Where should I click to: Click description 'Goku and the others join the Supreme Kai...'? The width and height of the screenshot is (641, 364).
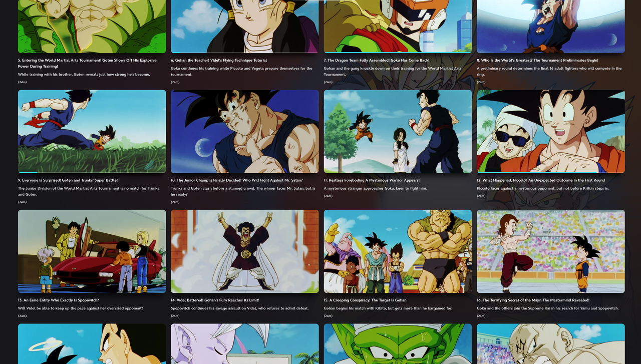[548, 308]
